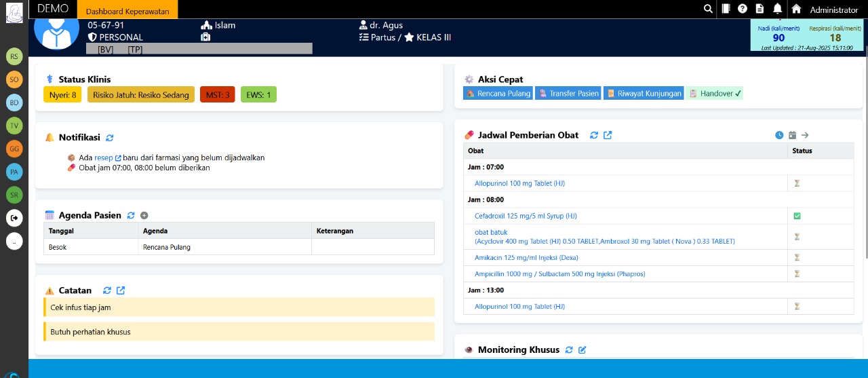Refresh the Notifikasi panel
This screenshot has width=868, height=378.
pos(110,138)
